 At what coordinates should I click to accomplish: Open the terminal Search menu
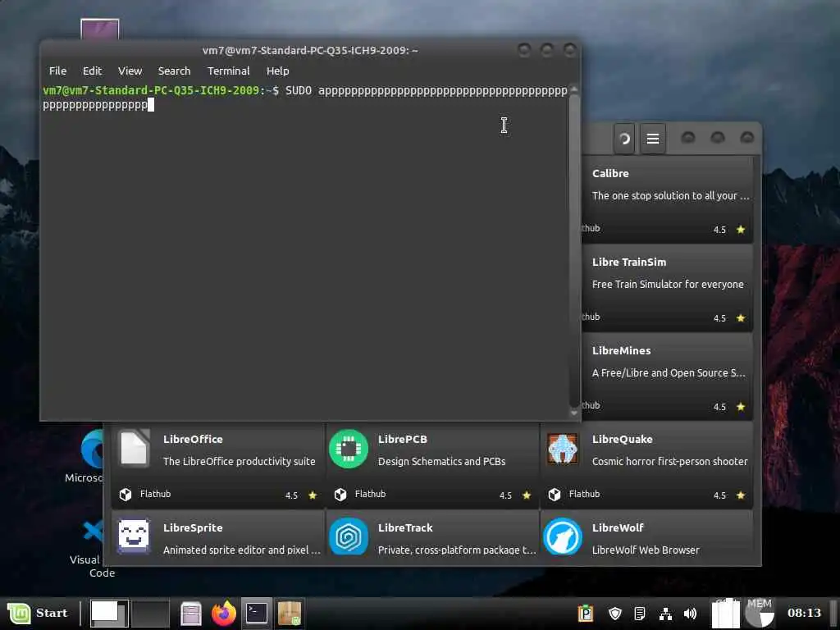[174, 71]
